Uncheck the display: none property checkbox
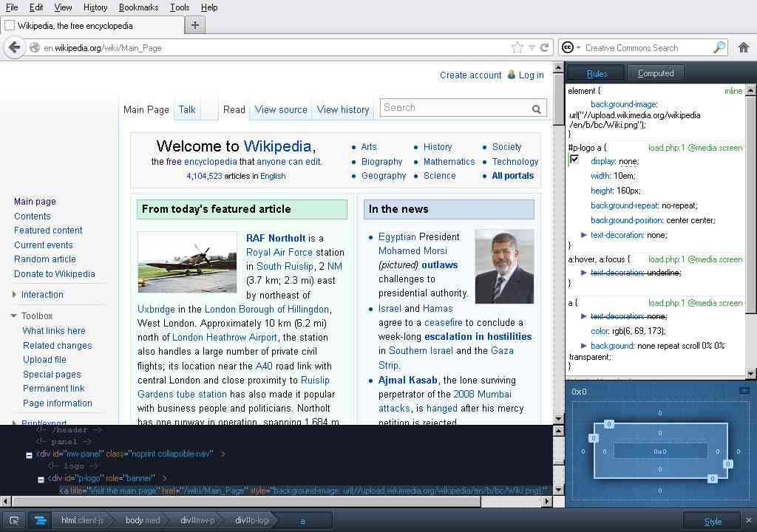The width and height of the screenshot is (757, 532). pyautogui.click(x=574, y=159)
